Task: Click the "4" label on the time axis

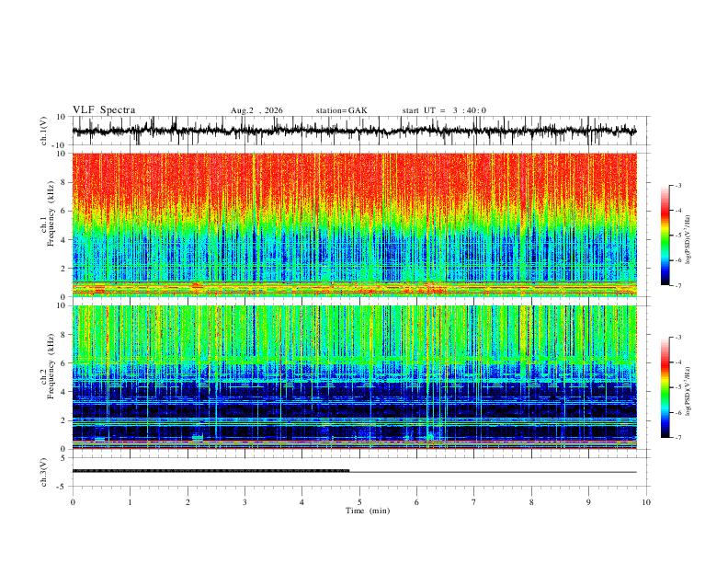Action: tap(302, 502)
